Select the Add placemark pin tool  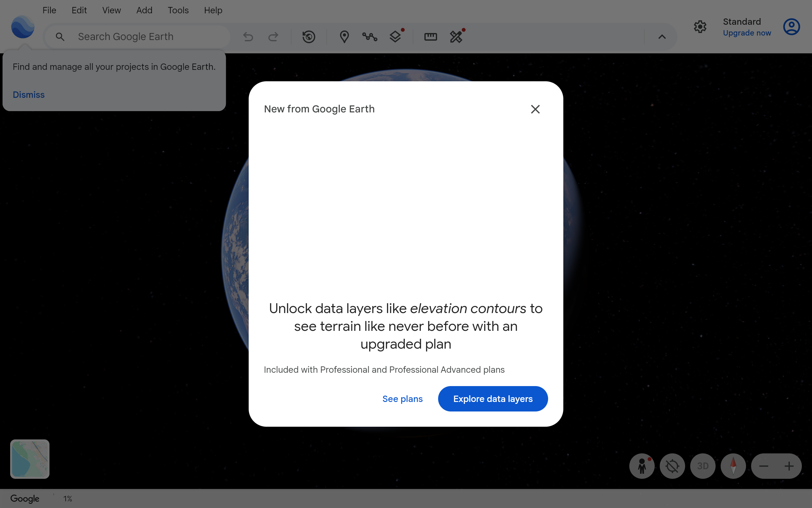click(x=344, y=37)
